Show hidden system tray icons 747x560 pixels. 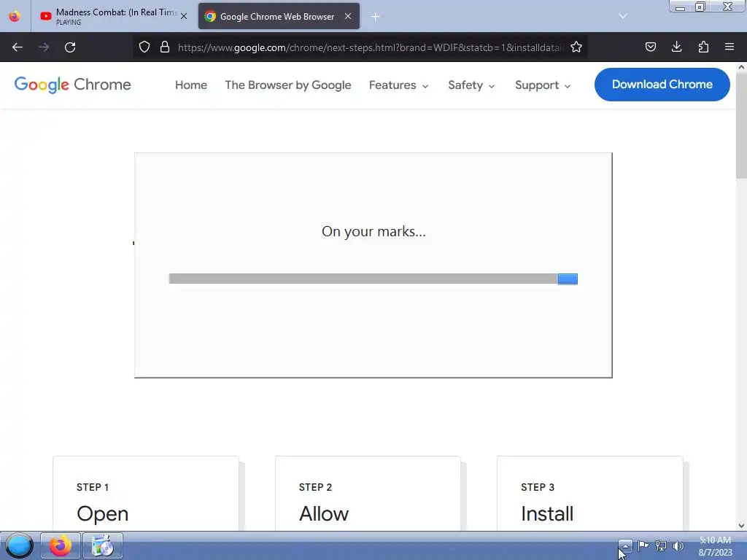625,545
